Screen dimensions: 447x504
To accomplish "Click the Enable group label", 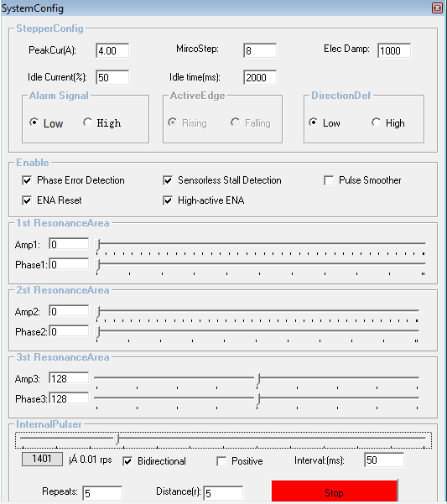I will 33,163.
